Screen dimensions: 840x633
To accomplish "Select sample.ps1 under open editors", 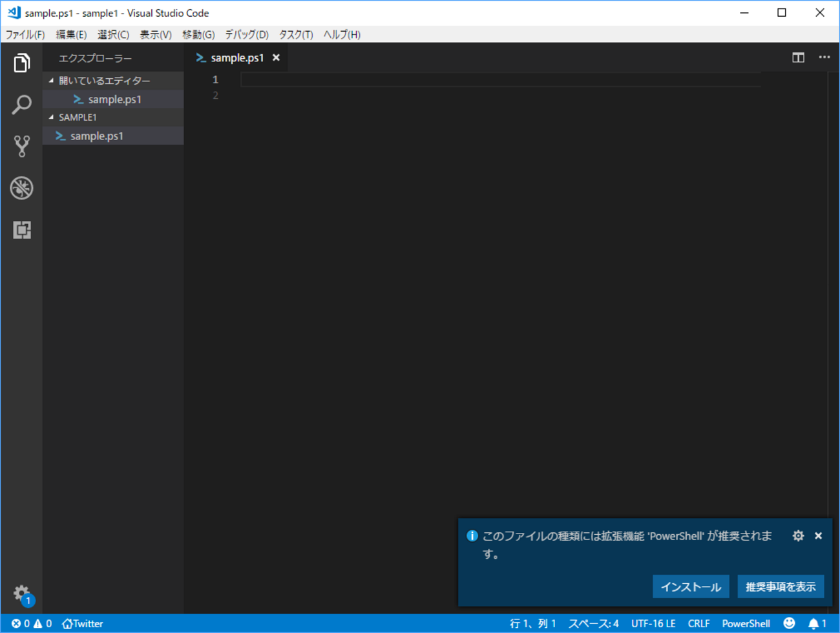I will [x=112, y=99].
